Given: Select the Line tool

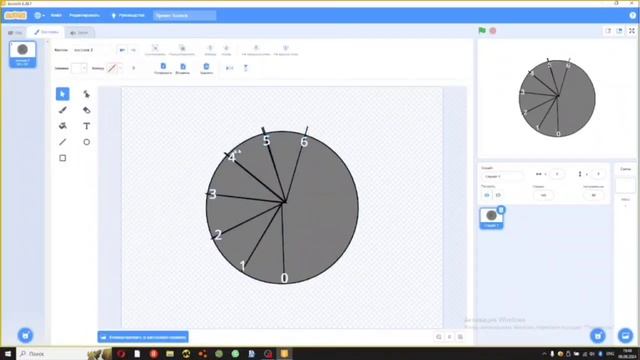Looking at the screenshot, I should pyautogui.click(x=62, y=142).
